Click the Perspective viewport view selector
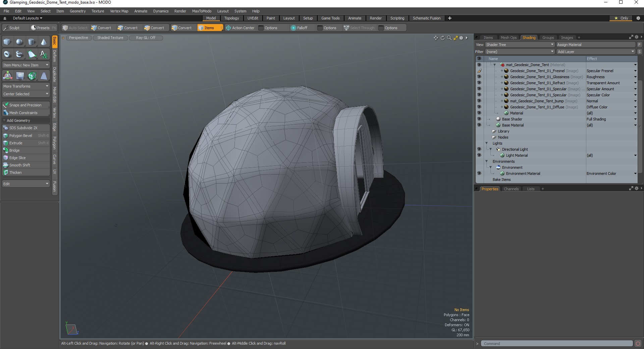 [x=78, y=38]
